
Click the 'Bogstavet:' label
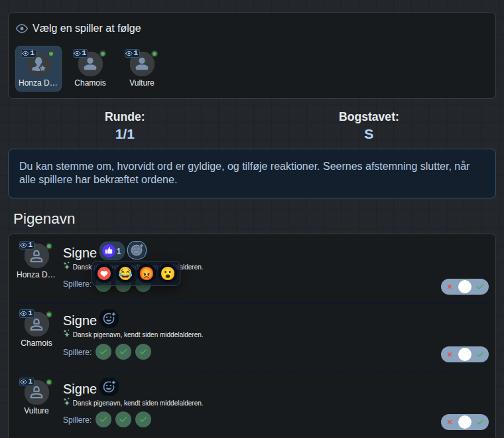pos(369,117)
